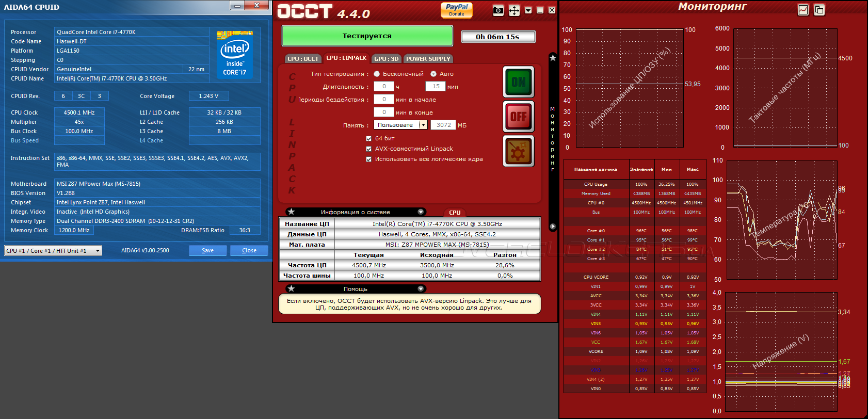Screen dimensions: 868x419
Task: Click the CPU Clock value 4500.1 MHz
Action: 79,112
